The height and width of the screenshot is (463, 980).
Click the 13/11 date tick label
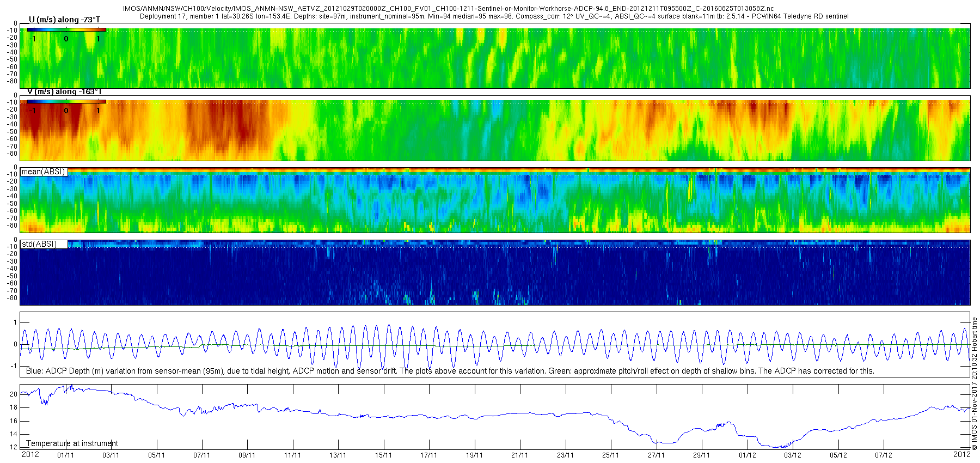click(x=338, y=455)
